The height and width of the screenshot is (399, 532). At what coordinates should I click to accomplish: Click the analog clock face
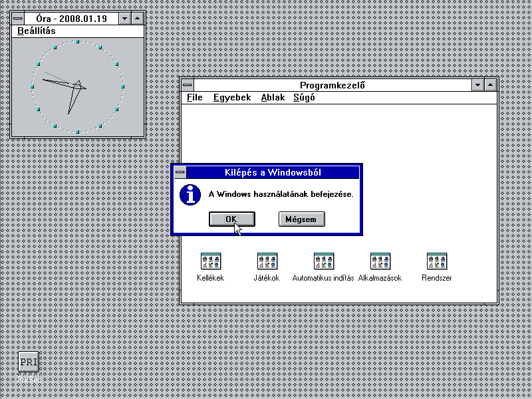pyautogui.click(x=77, y=87)
